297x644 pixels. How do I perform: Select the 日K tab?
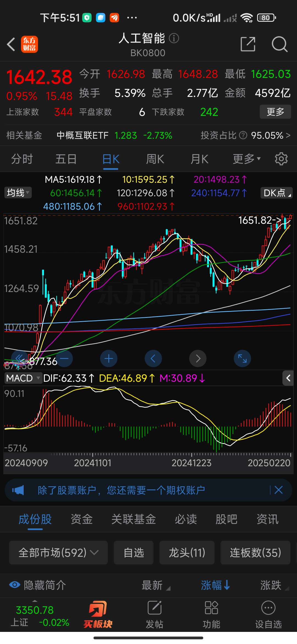click(x=111, y=159)
